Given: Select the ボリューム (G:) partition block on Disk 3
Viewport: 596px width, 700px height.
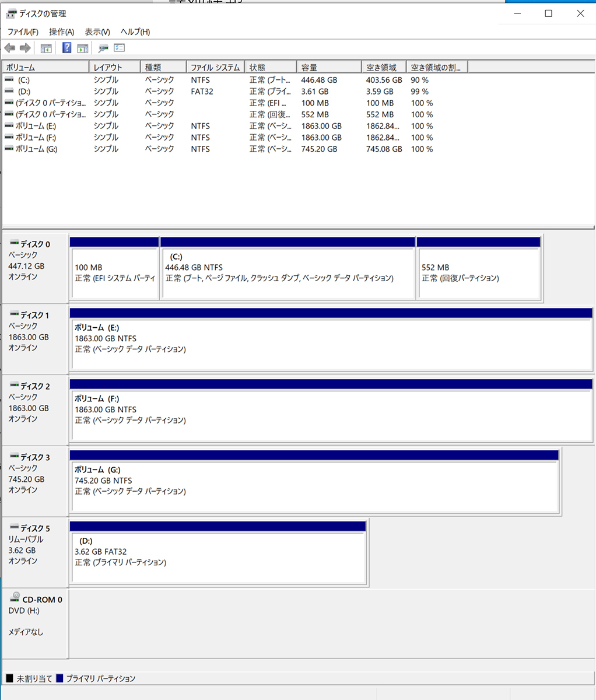Looking at the screenshot, I should pos(314,482).
